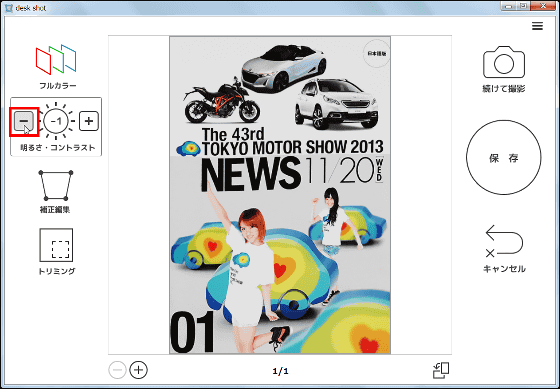Click the 1/1 page counter
Viewport: 560px width, 389px height.
click(x=280, y=371)
